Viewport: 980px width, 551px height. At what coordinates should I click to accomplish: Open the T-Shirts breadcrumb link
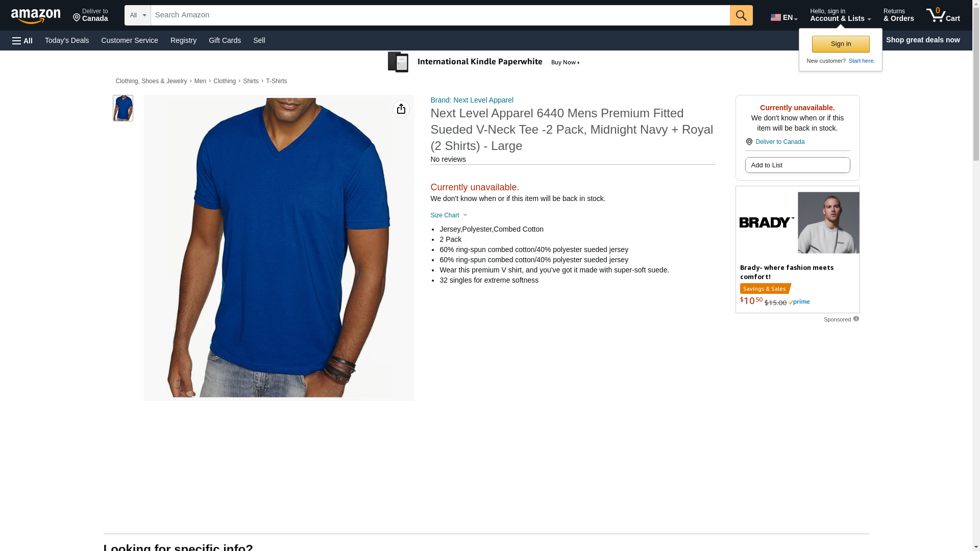click(276, 81)
